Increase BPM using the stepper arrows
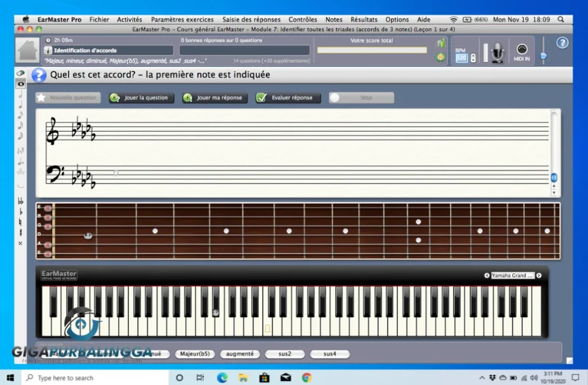 [473, 57]
